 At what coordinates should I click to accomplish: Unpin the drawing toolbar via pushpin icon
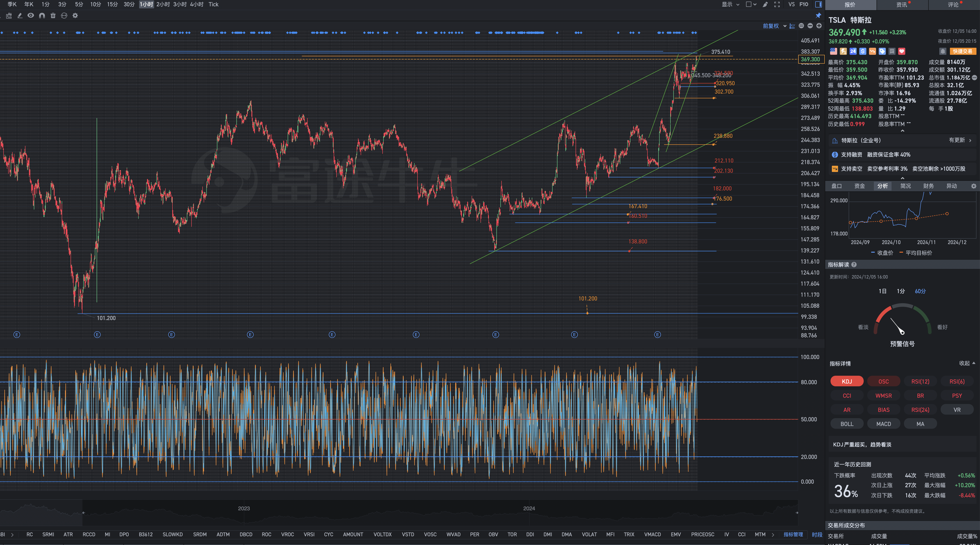[x=818, y=15]
